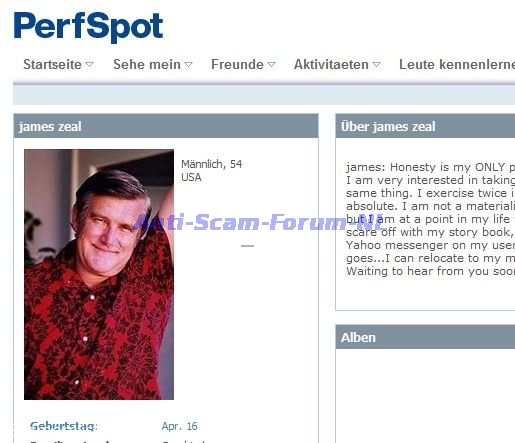Click the PerfSpot logo
This screenshot has width=515, height=443.
tap(88, 27)
